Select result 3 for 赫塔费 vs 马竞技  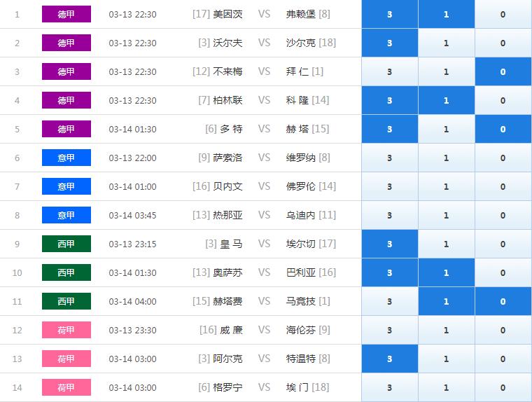[389, 301]
